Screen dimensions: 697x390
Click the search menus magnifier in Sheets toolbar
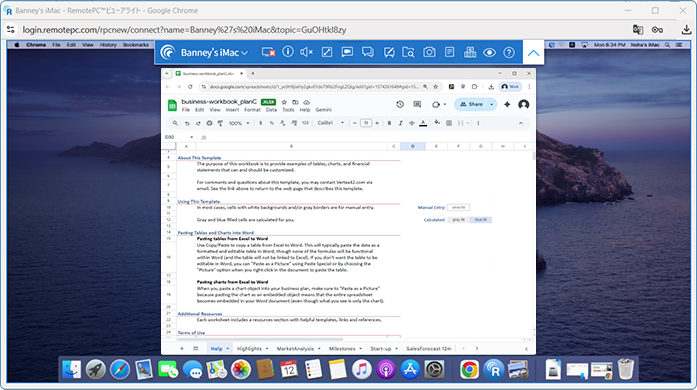tap(175, 123)
